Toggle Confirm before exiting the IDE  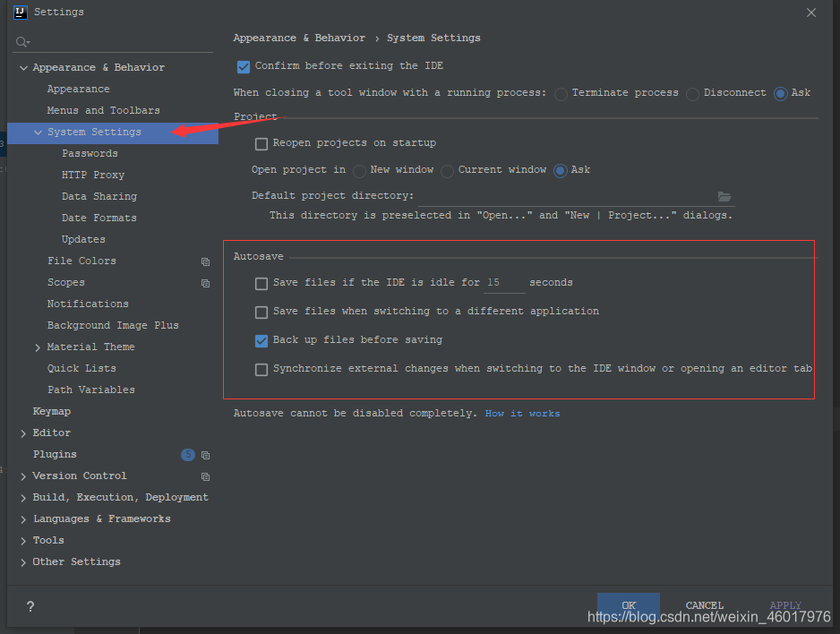tap(244, 66)
